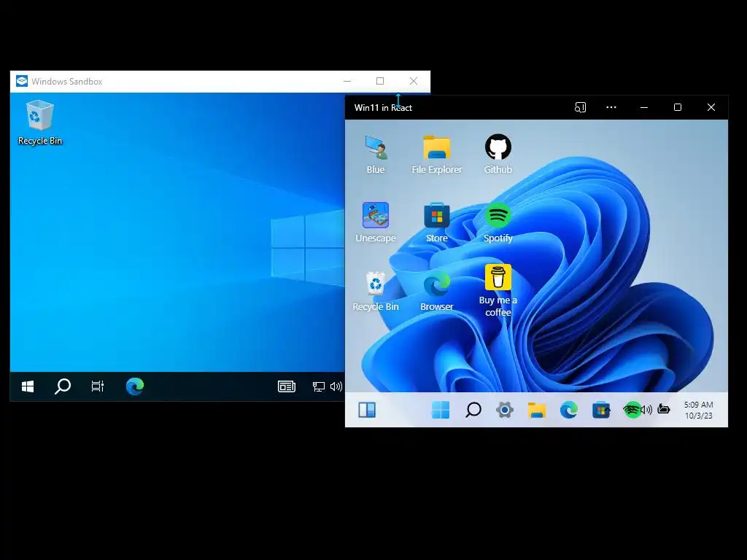Click volume icon in Sandbox system tray
Screen dimensions: 747x560
(336, 386)
